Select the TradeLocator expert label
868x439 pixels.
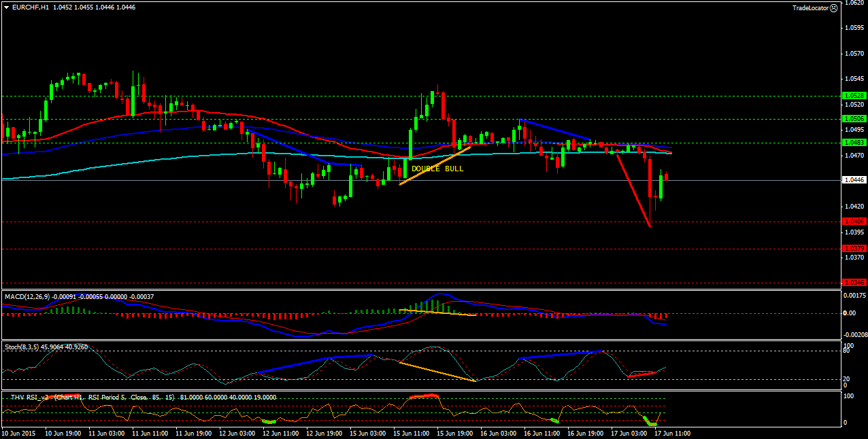(x=810, y=7)
